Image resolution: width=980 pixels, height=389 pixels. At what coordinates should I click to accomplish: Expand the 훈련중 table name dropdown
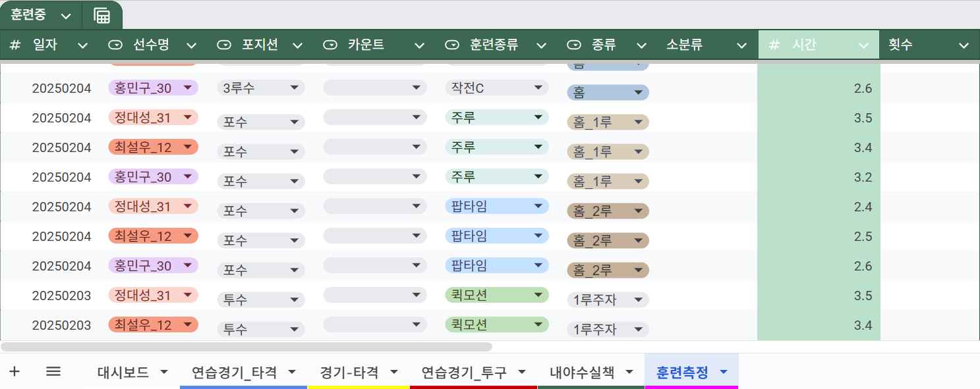[65, 16]
